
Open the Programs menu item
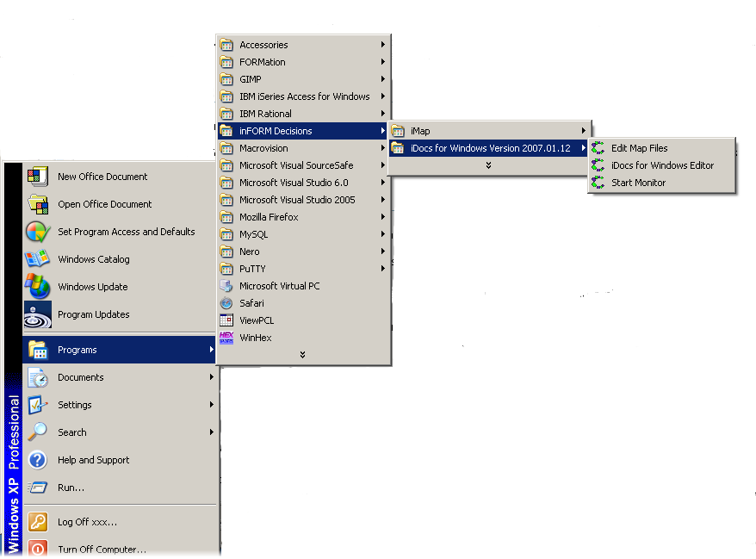(119, 350)
